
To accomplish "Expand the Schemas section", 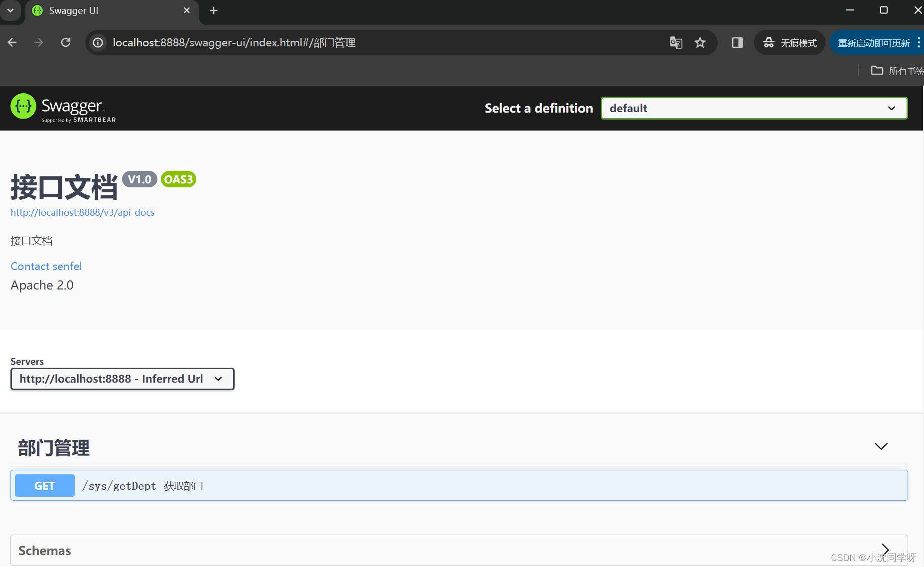I will coord(885,550).
